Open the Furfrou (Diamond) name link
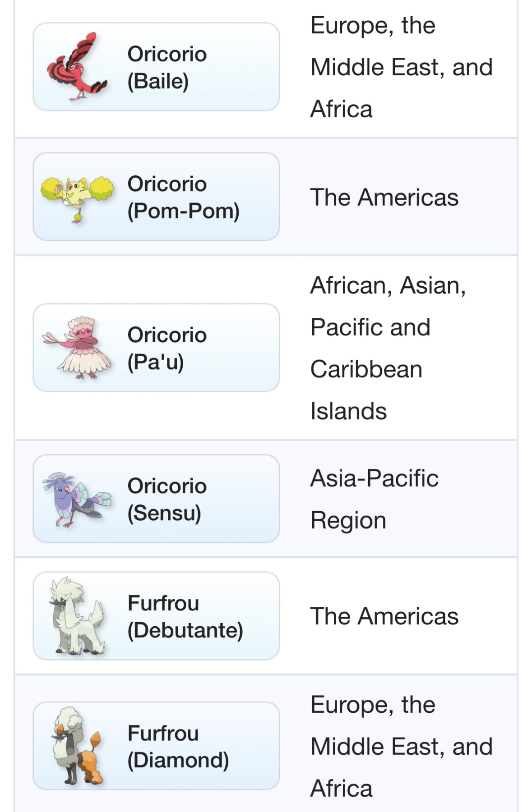 click(178, 746)
